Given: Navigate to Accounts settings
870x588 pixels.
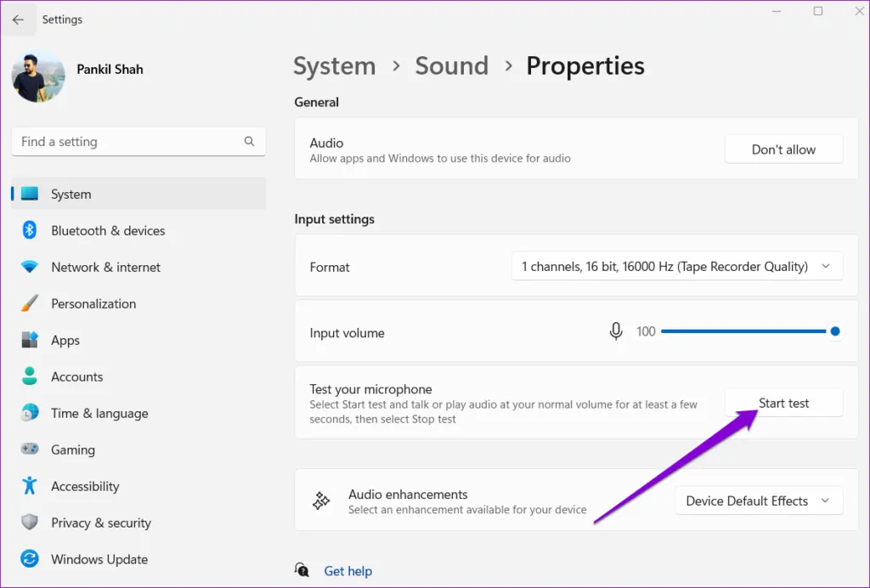Looking at the screenshot, I should 76,376.
